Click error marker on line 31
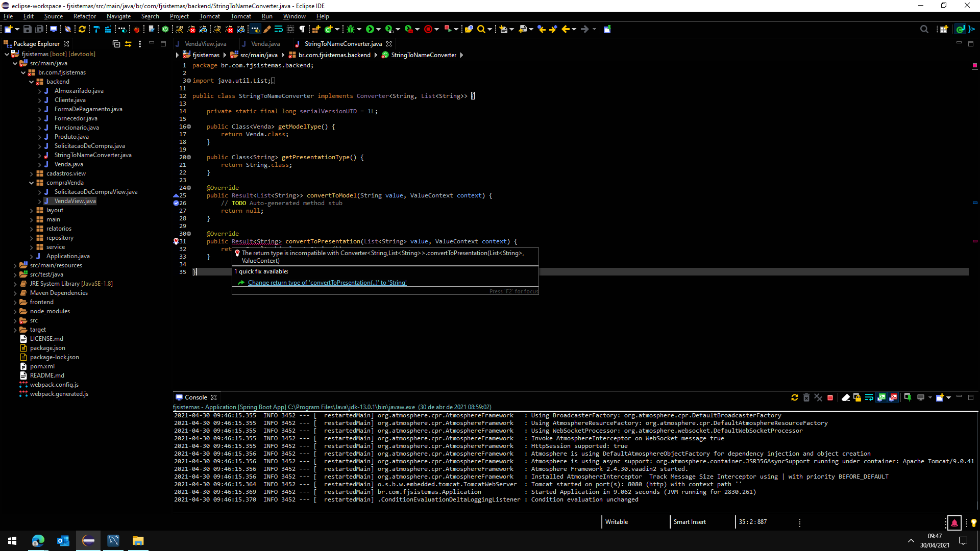This screenshot has width=980, height=551. click(176, 241)
